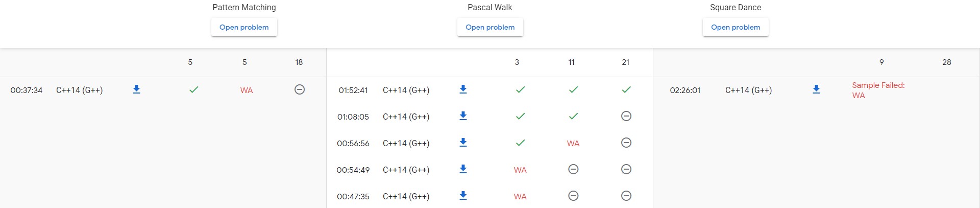Download the 00:56:56 Pascal Walk submission
Screen dimensions: 980x208
(x=463, y=143)
